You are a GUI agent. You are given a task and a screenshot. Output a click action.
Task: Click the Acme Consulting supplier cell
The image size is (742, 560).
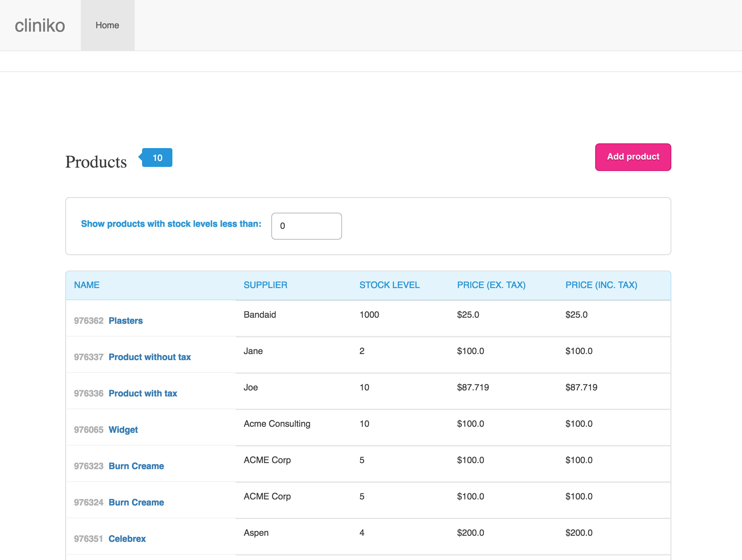pos(277,424)
